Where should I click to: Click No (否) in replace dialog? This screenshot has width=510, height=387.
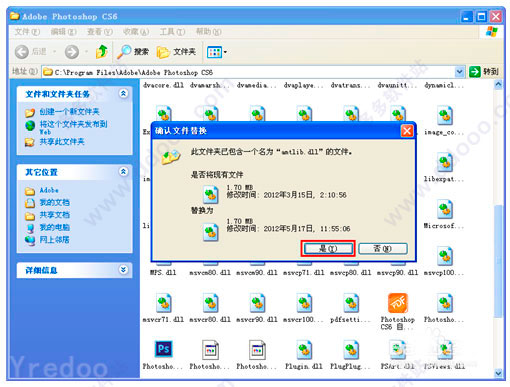point(383,249)
